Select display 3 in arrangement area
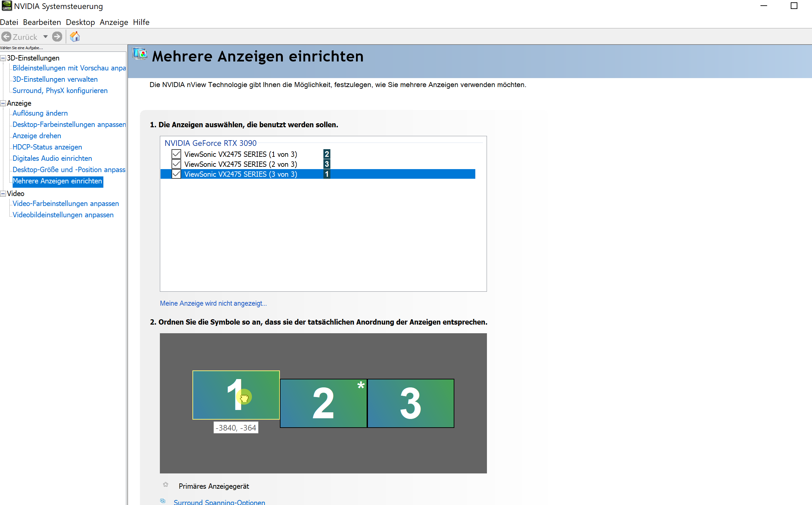This screenshot has height=505, width=812. pos(410,403)
